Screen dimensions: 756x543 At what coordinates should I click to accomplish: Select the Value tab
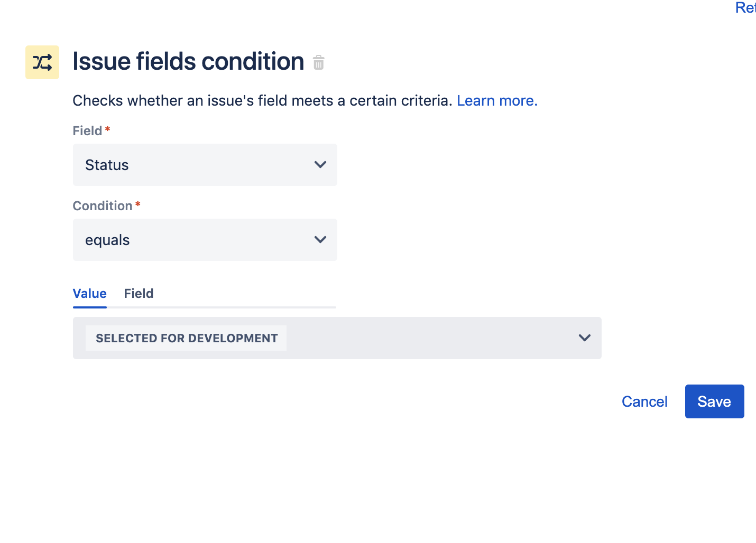tap(89, 294)
